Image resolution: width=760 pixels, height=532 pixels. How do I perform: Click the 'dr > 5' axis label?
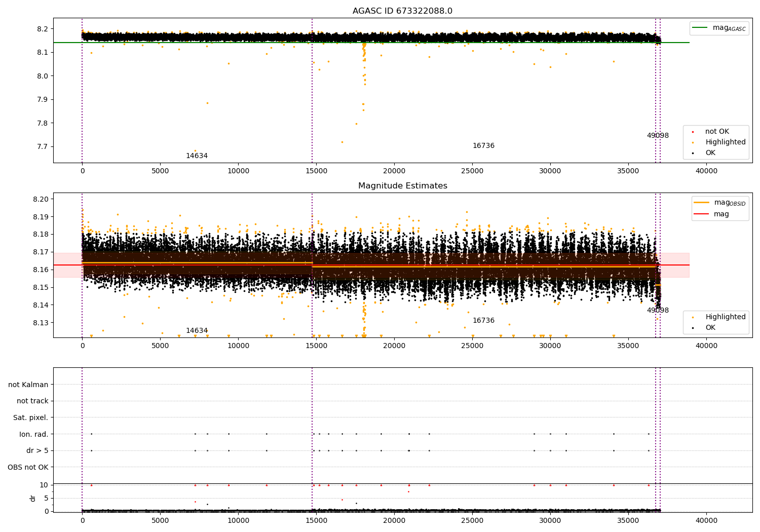[37, 450]
